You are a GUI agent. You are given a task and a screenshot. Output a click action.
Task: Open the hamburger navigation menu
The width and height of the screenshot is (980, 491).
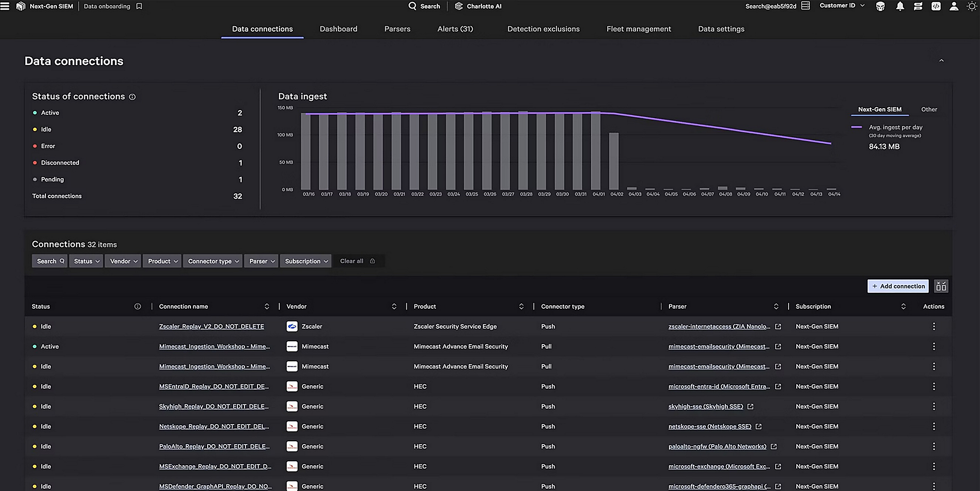pos(6,6)
